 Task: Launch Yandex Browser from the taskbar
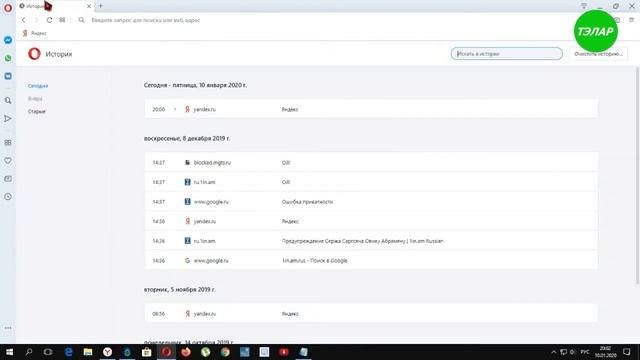(107, 352)
